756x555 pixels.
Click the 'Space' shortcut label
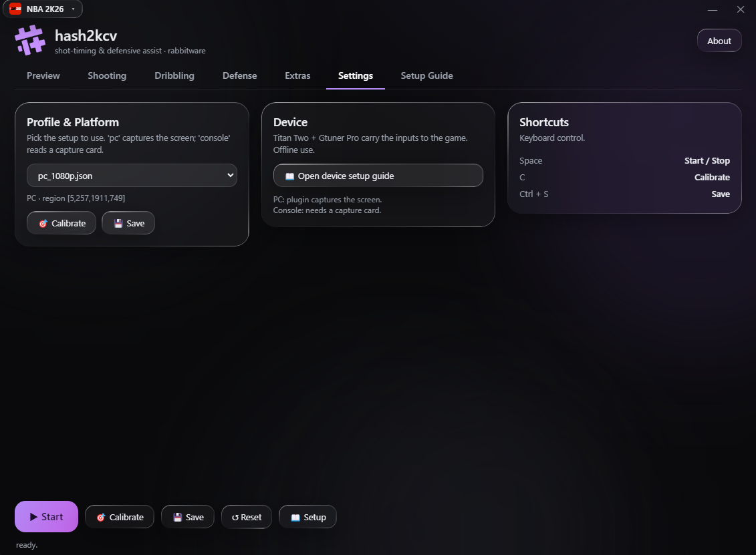[x=530, y=160]
